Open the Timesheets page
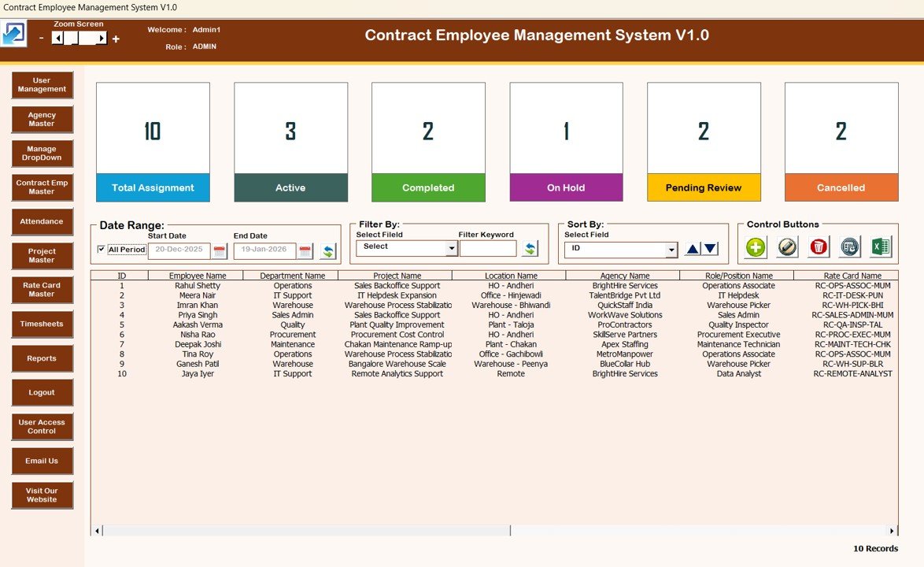 point(42,324)
